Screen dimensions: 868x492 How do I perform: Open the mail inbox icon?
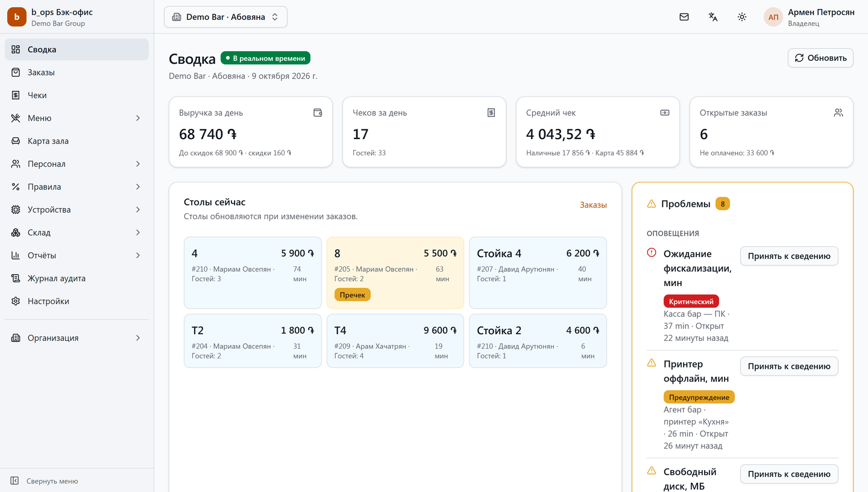684,17
